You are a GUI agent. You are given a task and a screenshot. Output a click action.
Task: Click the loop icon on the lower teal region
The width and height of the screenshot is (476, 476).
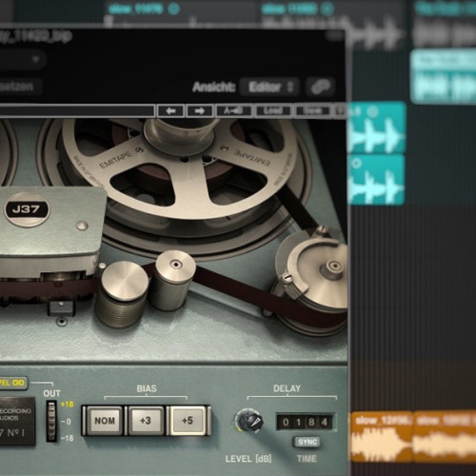356,163
